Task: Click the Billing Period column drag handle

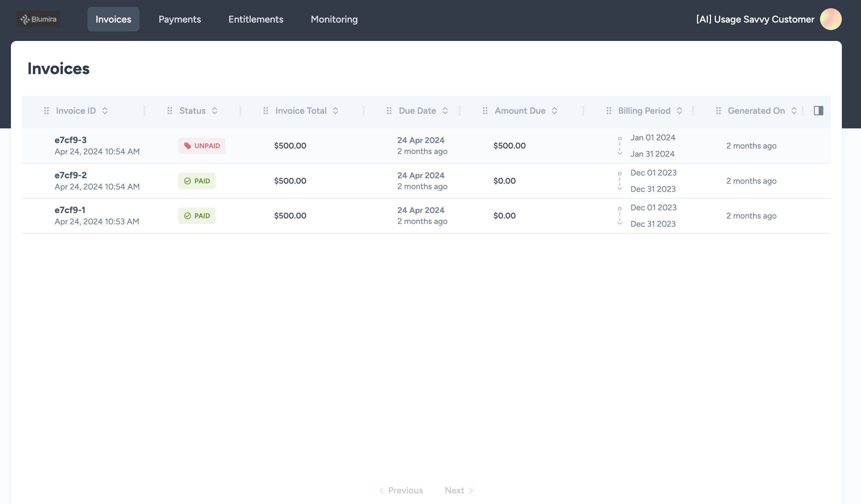Action: (609, 111)
